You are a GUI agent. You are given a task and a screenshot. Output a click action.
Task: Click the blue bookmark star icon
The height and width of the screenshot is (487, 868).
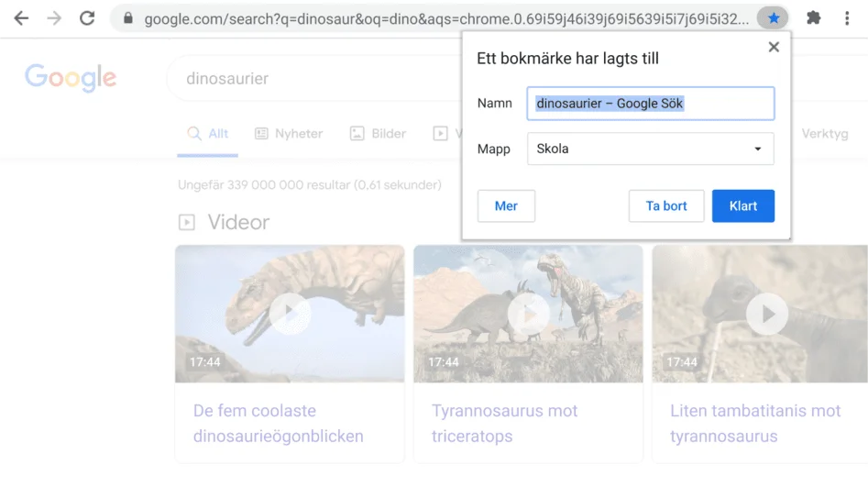pos(773,18)
